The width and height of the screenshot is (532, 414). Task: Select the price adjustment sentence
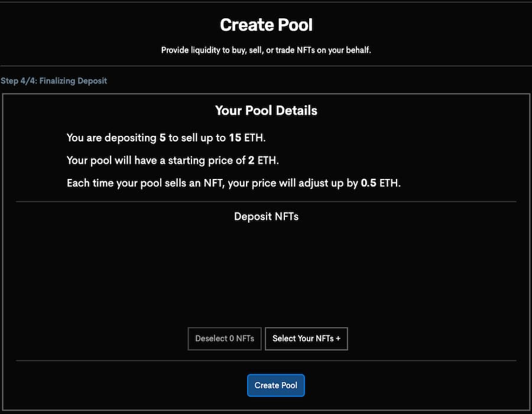pyautogui.click(x=233, y=183)
